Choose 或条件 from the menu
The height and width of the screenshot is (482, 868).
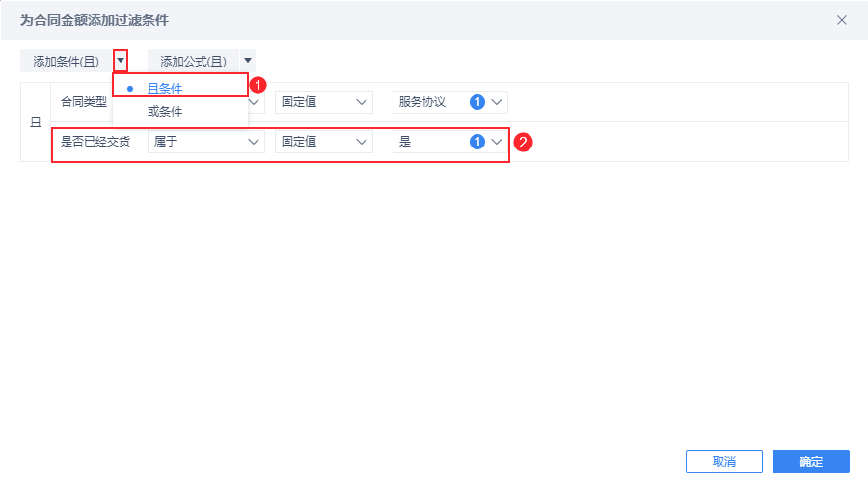[x=165, y=111]
